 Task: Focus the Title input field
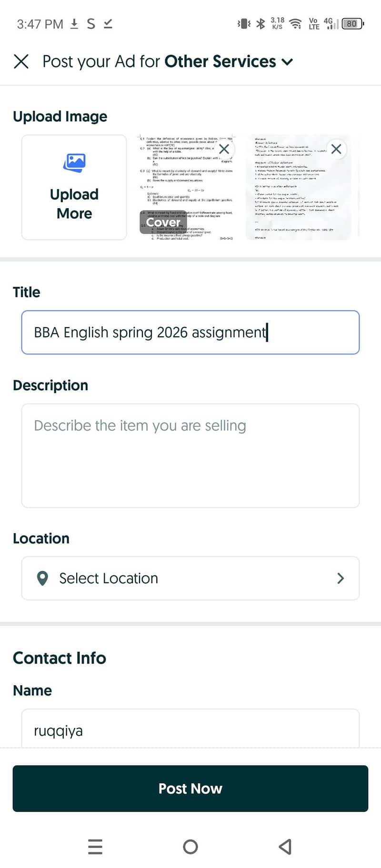(190, 333)
